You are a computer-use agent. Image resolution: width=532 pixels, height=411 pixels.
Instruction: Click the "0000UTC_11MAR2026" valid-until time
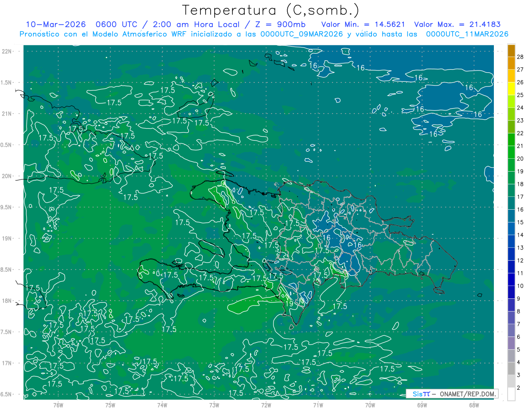click(466, 34)
